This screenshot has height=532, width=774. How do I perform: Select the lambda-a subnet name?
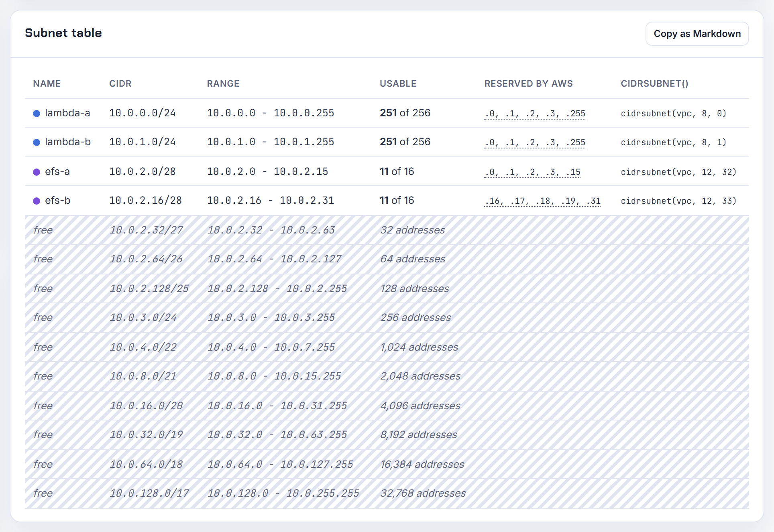[67, 113]
